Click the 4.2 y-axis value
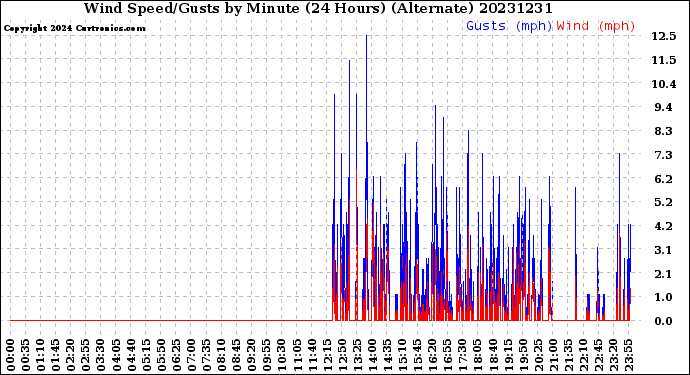The image size is (690, 375). (x=664, y=226)
